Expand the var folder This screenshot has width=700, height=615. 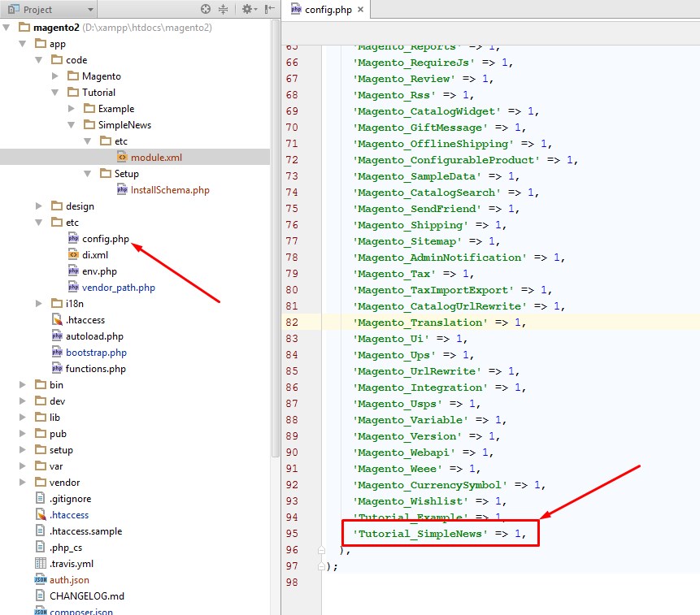click(22, 466)
